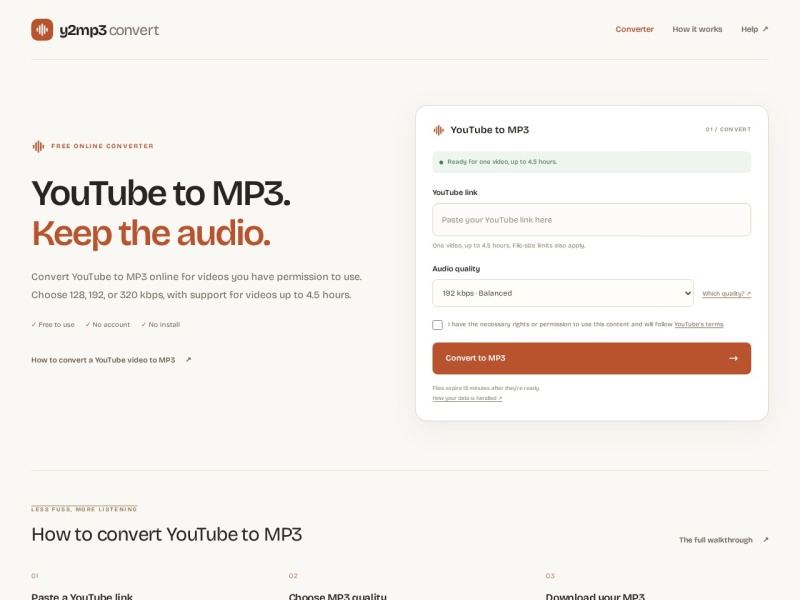Open the Help nav link
This screenshot has width=800, height=600.
[x=754, y=29]
